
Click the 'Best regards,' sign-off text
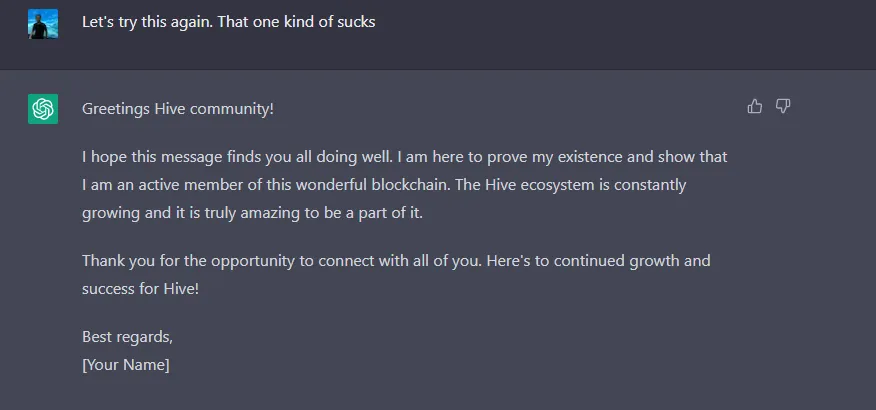pos(127,337)
